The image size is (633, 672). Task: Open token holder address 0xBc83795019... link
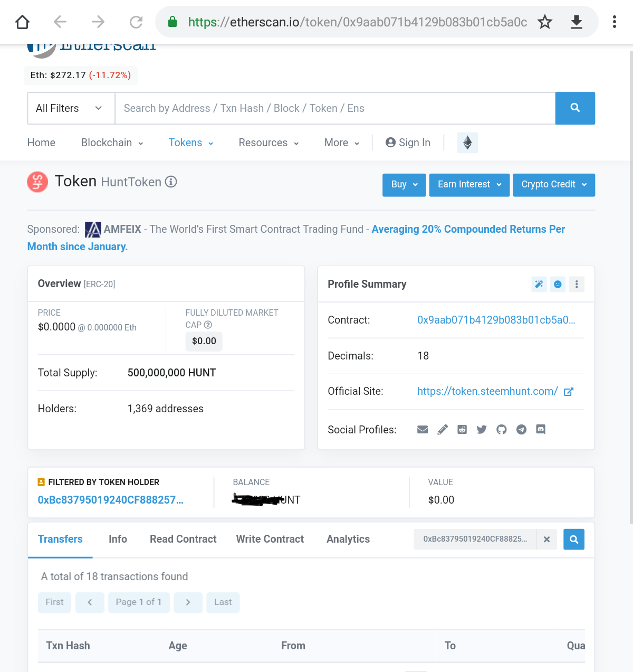(111, 500)
